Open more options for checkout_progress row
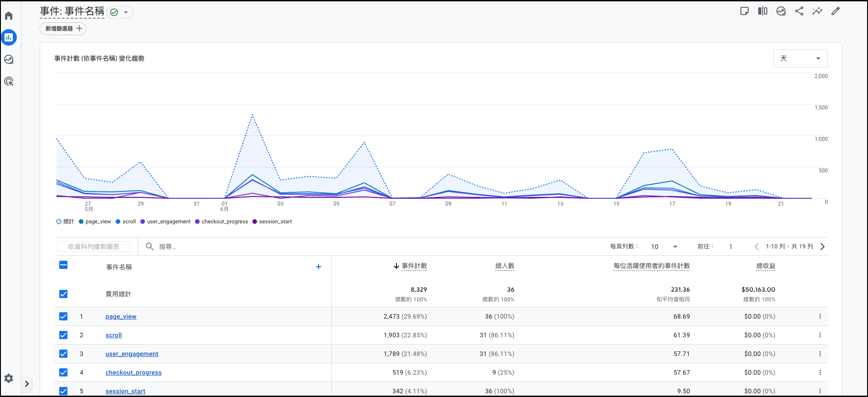 820,372
